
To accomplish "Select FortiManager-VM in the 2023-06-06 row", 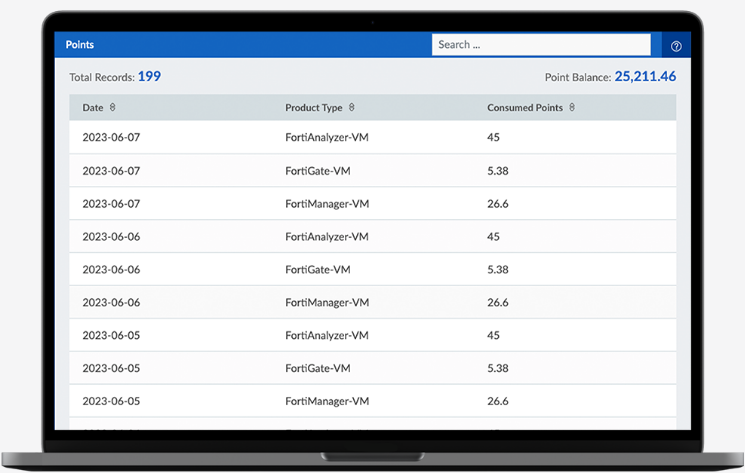I will (327, 303).
